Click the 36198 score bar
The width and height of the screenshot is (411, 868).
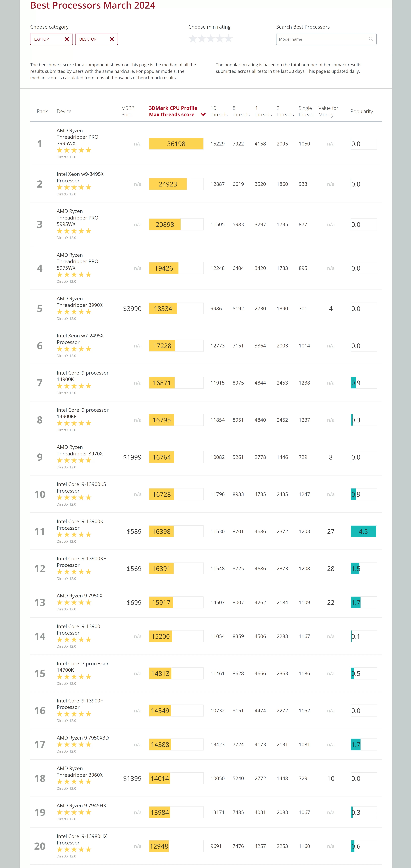point(176,144)
